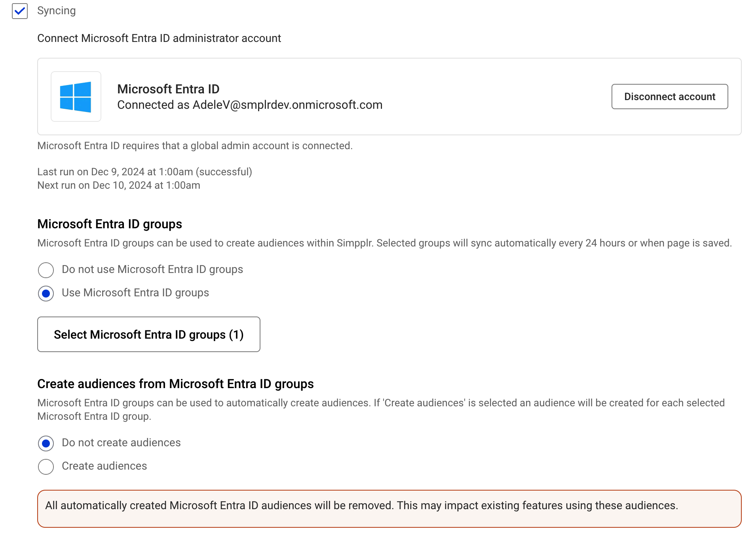
Task: Click the last run timestamp text
Action: (x=144, y=172)
